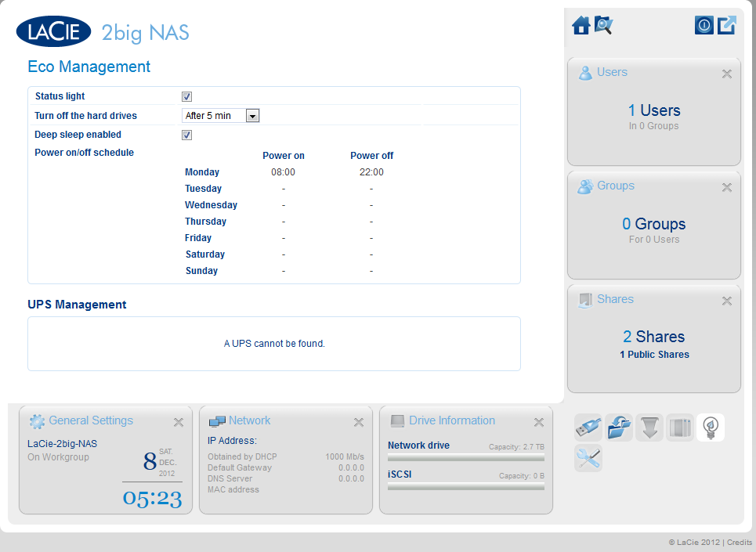Click the Power on/off schedule label

(85, 153)
